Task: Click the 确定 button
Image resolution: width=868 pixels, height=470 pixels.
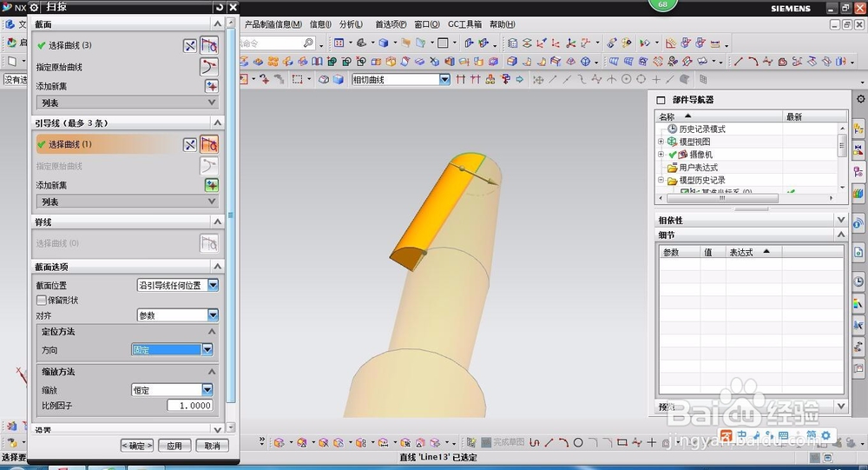Action: point(137,446)
